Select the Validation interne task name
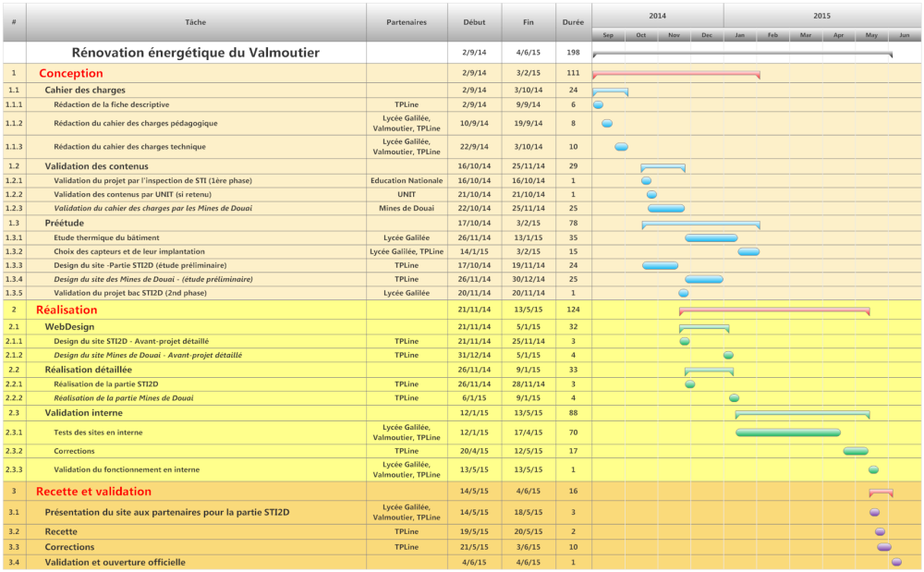The image size is (924, 572). (x=83, y=413)
